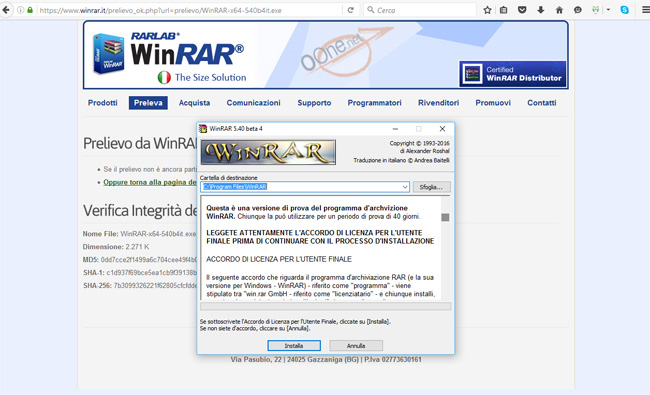Image resolution: width=650 pixels, height=395 pixels.
Task: Open the Firefox hamburger menu
Action: pos(645,10)
